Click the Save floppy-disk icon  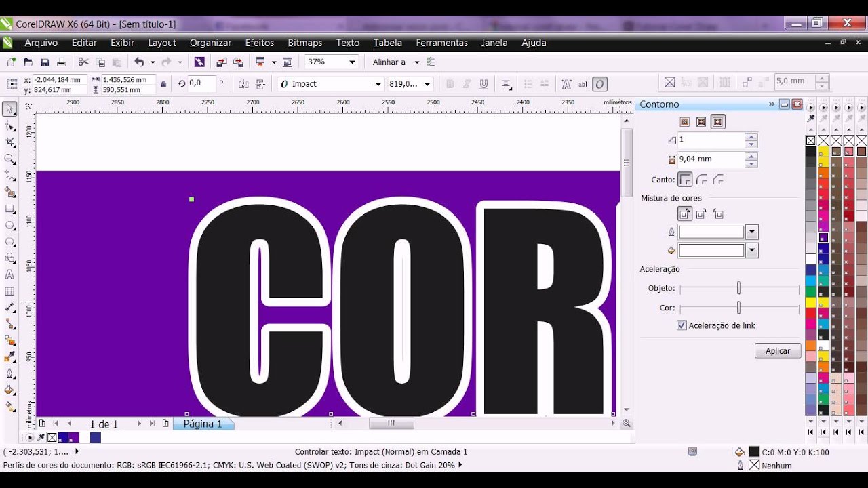point(45,62)
